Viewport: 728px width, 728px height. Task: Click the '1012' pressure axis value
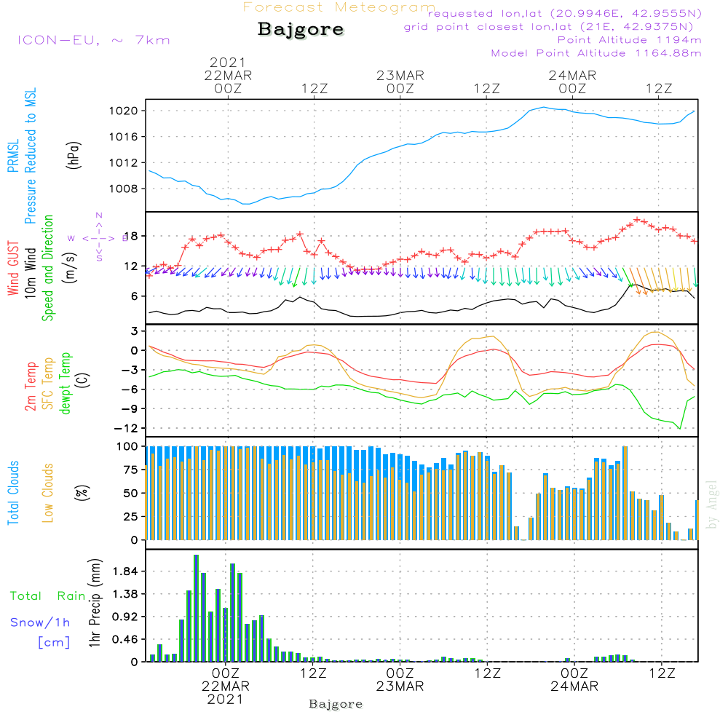[123, 163]
